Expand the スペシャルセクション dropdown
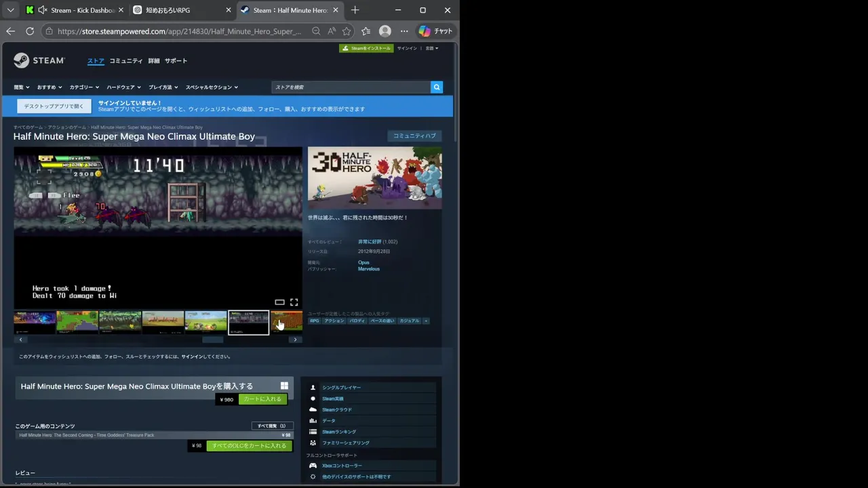 coord(212,87)
